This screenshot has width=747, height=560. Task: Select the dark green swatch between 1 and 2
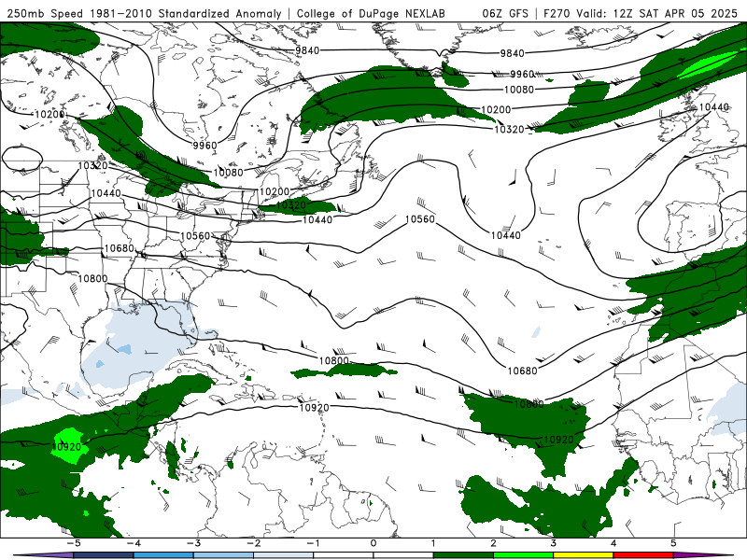pyautogui.click(x=463, y=555)
